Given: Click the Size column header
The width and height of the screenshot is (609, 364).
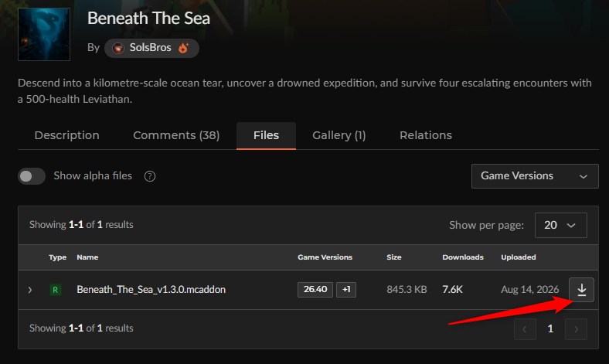Looking at the screenshot, I should [x=394, y=257].
